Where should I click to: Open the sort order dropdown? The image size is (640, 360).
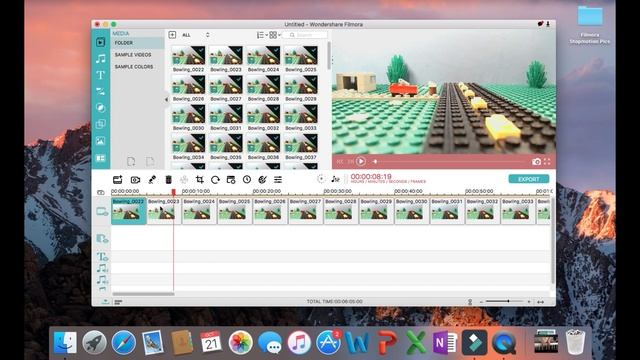[x=262, y=35]
